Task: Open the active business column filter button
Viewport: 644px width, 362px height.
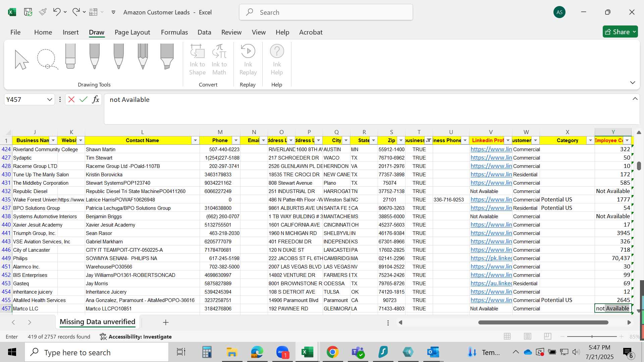Action: click(x=429, y=140)
